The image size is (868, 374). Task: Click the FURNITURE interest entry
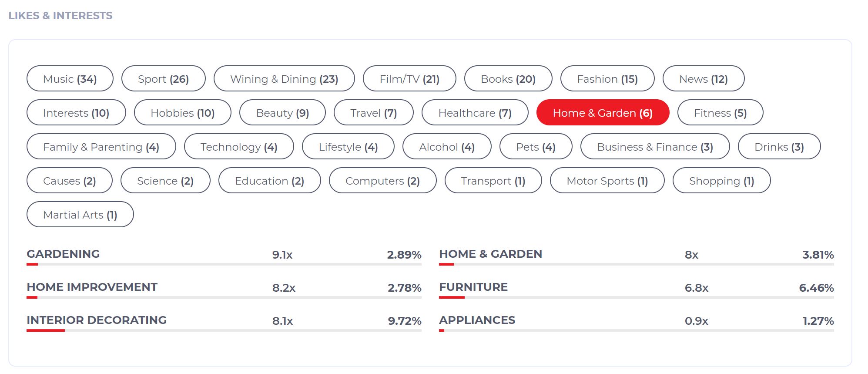coord(473,287)
